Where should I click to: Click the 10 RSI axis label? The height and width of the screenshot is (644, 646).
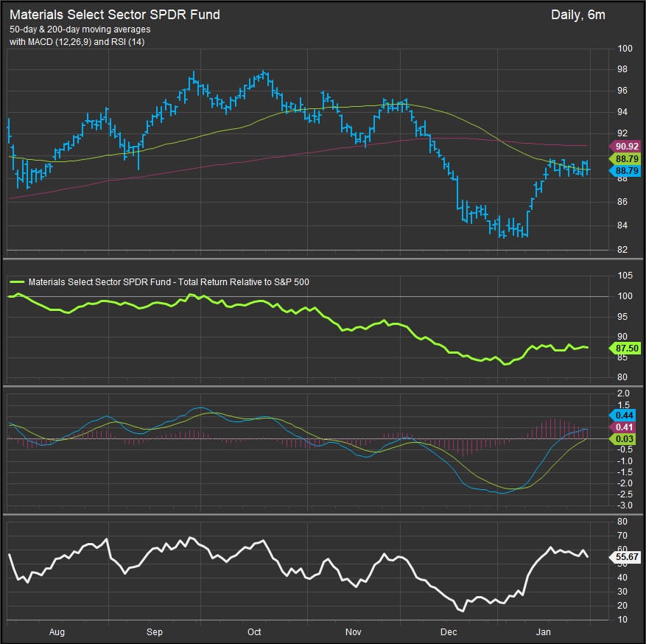[x=622, y=620]
